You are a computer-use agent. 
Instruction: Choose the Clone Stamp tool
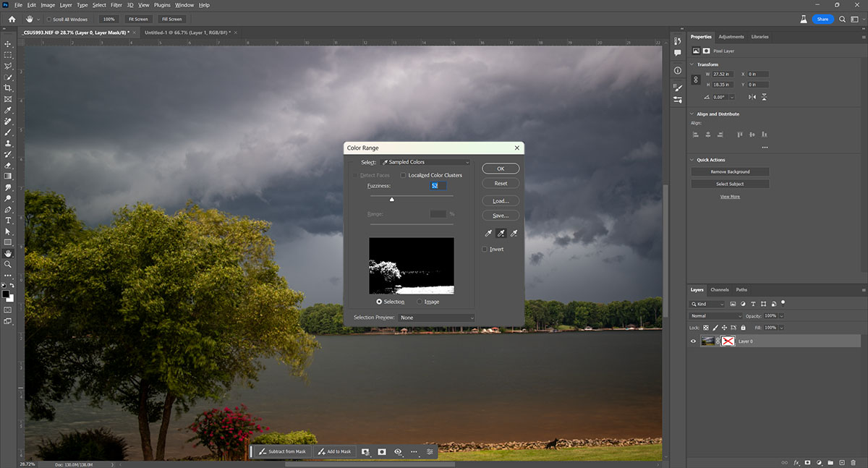tap(8, 143)
